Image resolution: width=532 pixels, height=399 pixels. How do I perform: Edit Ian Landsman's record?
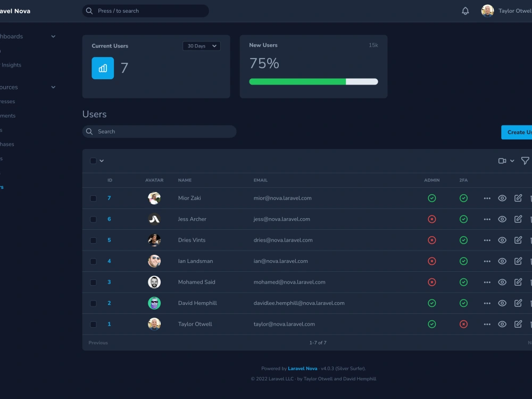pyautogui.click(x=518, y=261)
